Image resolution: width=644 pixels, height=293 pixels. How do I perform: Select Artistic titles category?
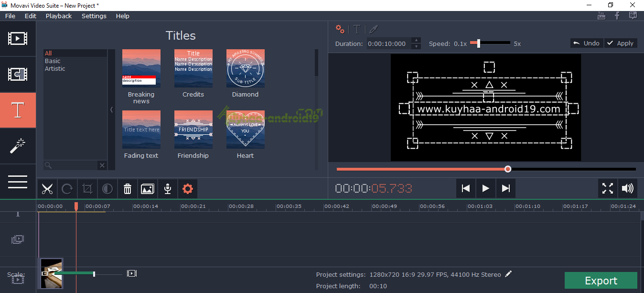(75, 68)
